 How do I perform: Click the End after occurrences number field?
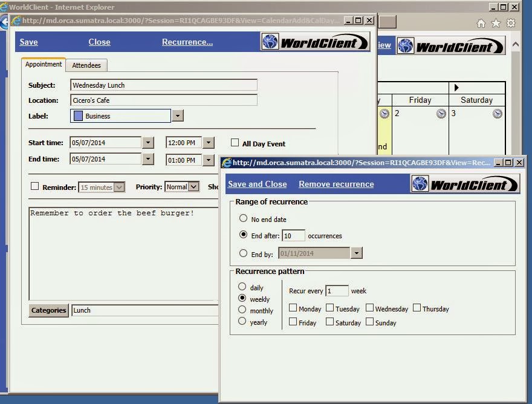tap(293, 236)
